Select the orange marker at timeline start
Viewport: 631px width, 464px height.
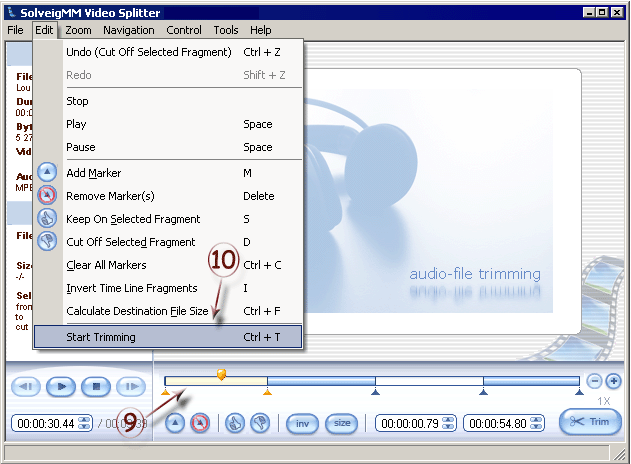165,391
